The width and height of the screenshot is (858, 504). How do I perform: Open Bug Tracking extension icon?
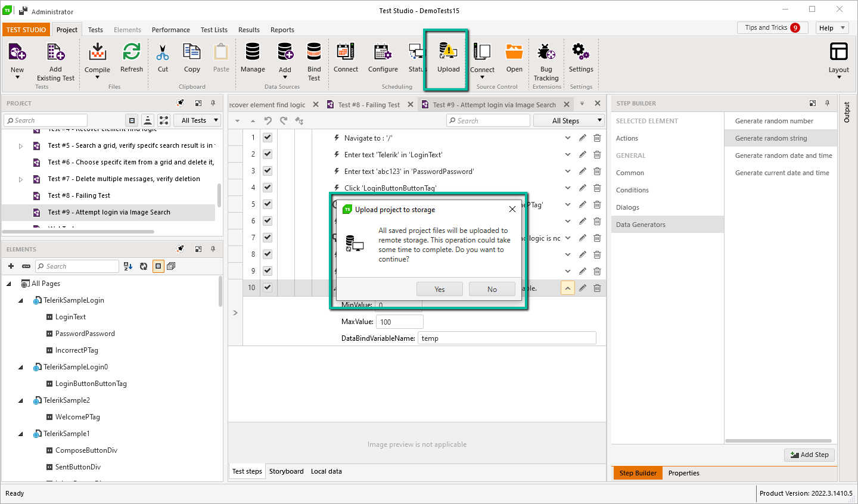coord(546,52)
